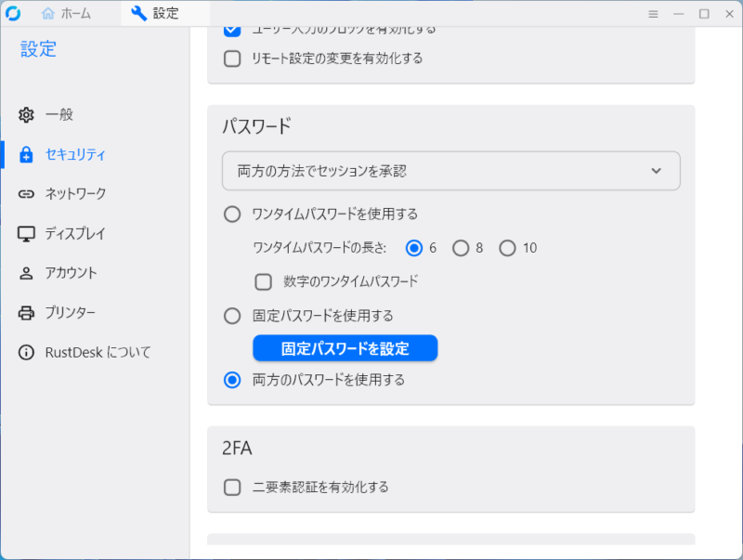
Task: Select ワンタイムパスワードを使用する radio option
Action: pyautogui.click(x=232, y=215)
